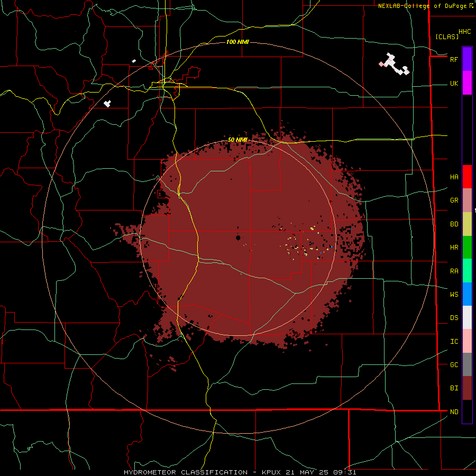The width and height of the screenshot is (476, 476).
Task: Click the HA red legend swatch
Action: 467,177
